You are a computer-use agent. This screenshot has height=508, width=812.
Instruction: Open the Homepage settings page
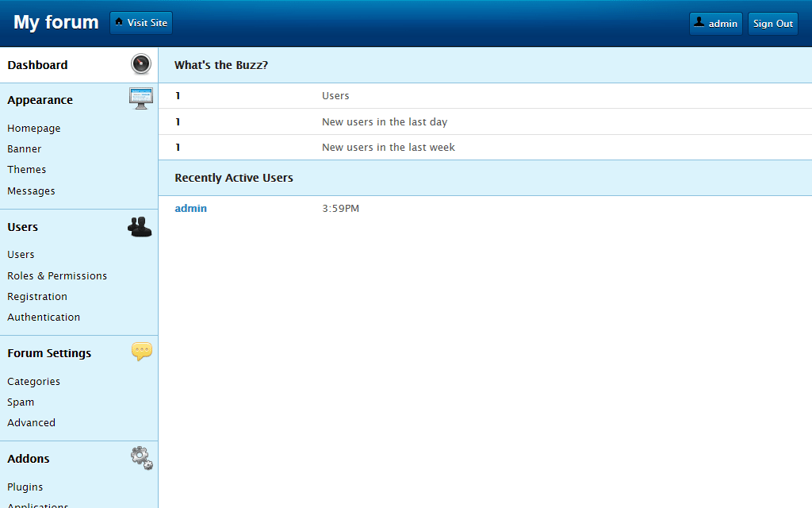pyautogui.click(x=34, y=129)
